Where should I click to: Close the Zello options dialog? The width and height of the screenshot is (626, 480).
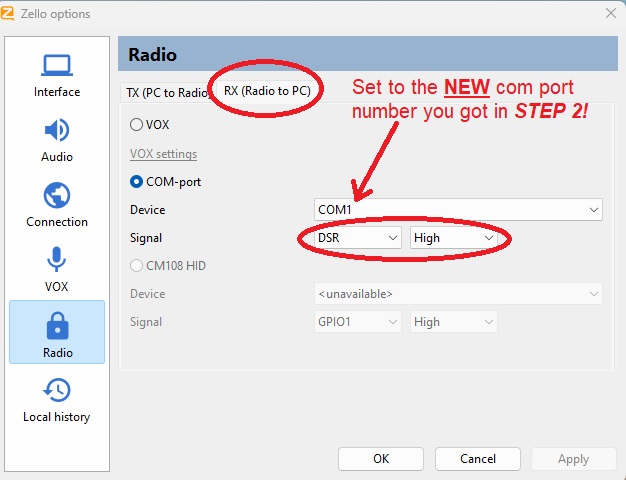click(610, 13)
